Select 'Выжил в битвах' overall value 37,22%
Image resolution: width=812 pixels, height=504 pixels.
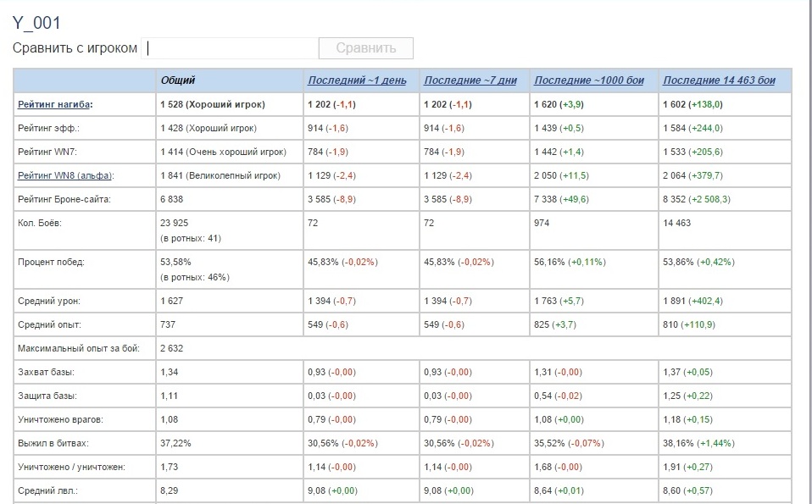[175, 443]
